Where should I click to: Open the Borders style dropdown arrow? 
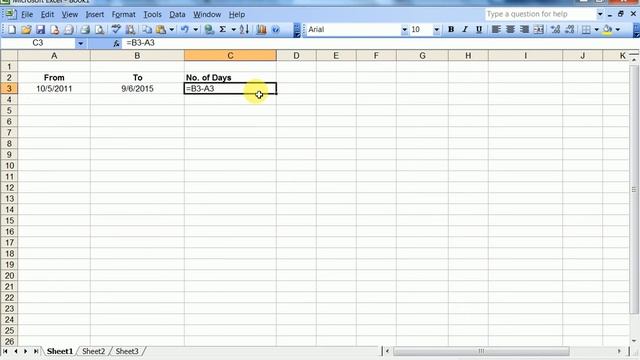pyautogui.click(x=596, y=29)
